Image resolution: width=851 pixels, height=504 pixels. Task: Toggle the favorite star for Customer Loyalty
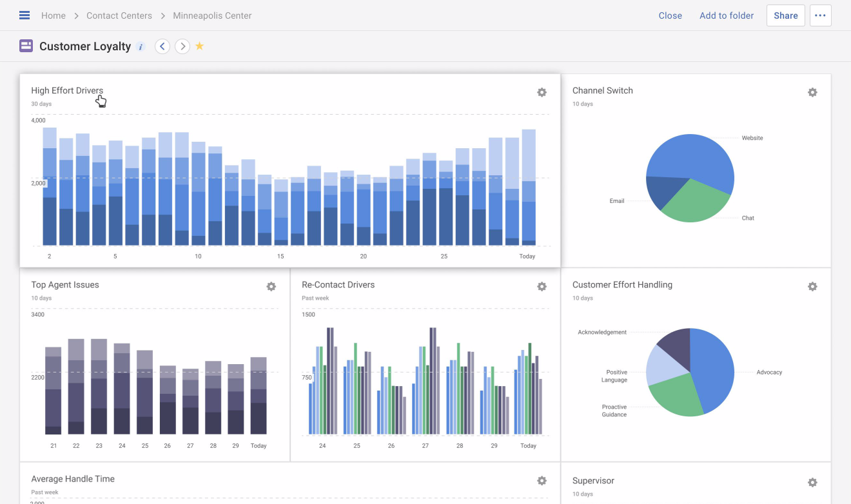pos(200,46)
